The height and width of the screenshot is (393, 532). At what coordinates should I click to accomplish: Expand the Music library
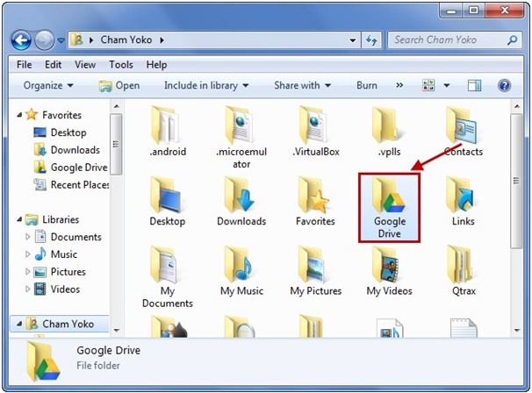point(28,254)
